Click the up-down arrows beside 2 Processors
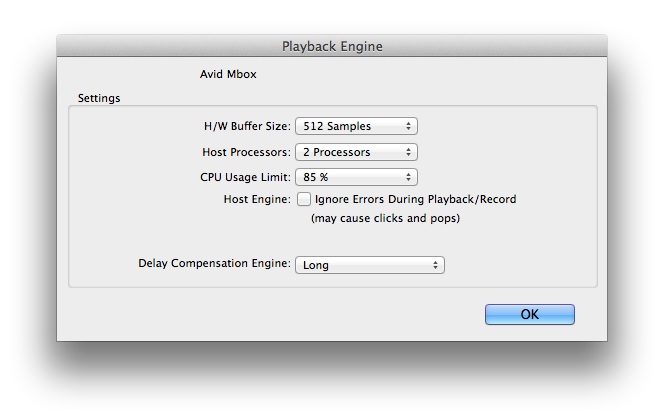The width and height of the screenshot is (664, 420). [x=408, y=152]
